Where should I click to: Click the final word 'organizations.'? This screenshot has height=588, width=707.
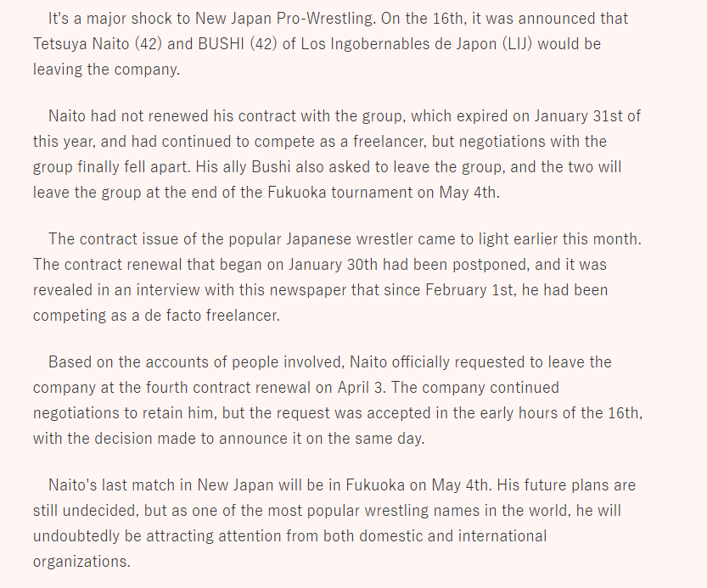81,562
